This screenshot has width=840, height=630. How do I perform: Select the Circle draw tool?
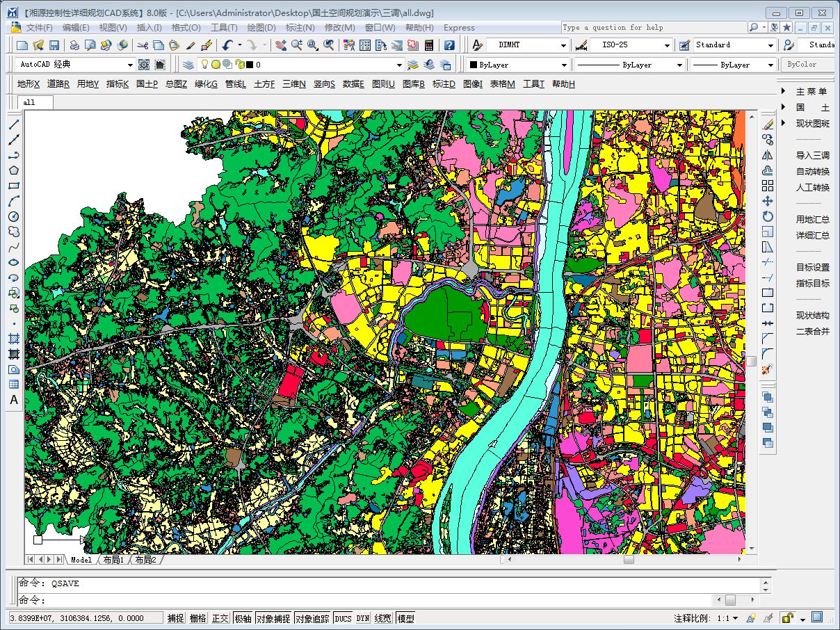13,216
